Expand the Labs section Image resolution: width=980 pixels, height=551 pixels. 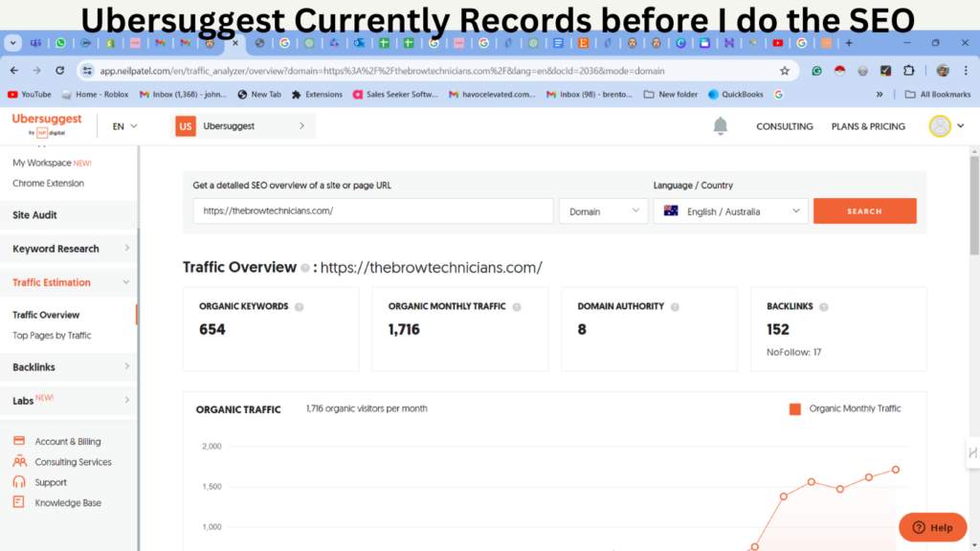[x=69, y=401]
